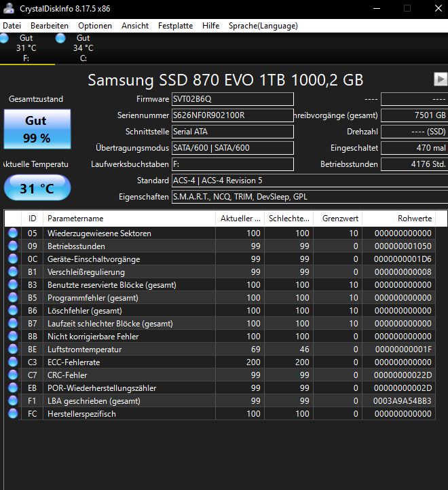This screenshot has height=490, width=448.
Task: Go to next disk with the arrow button
Action: [x=441, y=79]
